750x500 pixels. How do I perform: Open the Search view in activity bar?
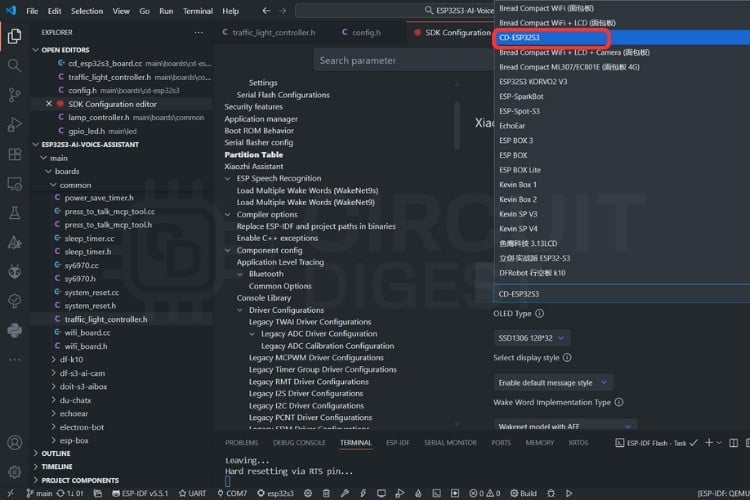click(14, 65)
